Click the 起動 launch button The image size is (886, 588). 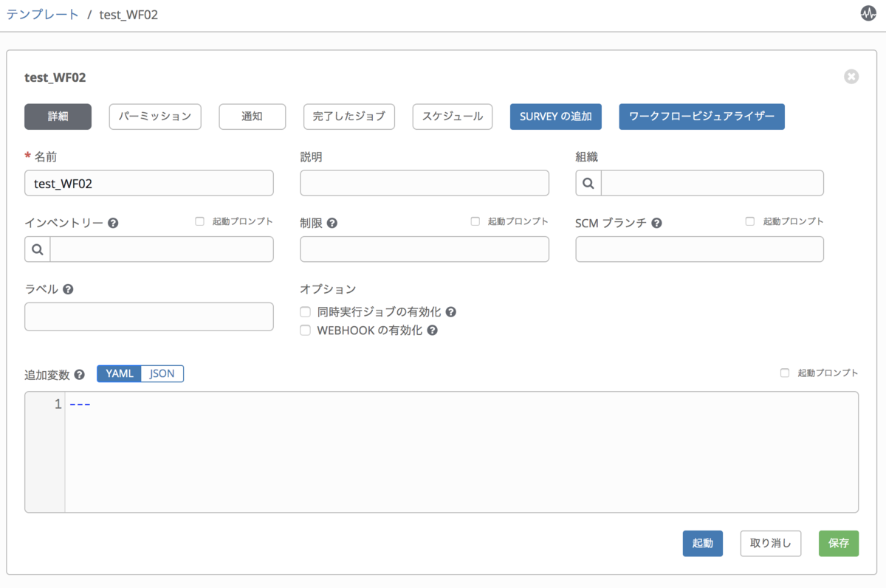click(x=703, y=543)
